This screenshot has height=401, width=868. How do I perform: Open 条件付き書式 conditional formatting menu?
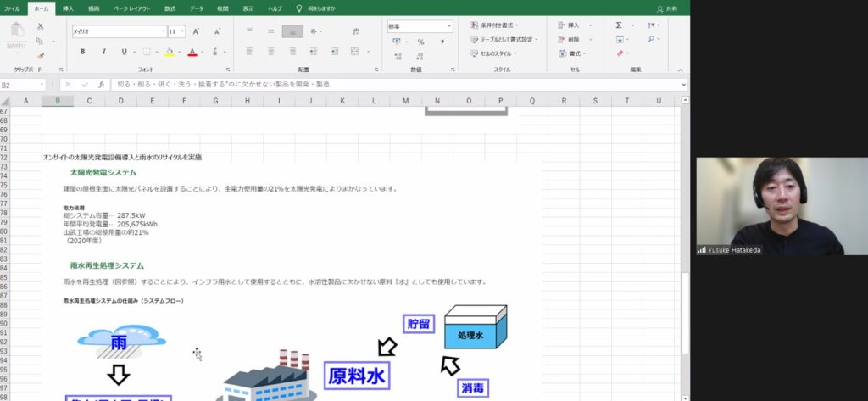[x=494, y=25]
